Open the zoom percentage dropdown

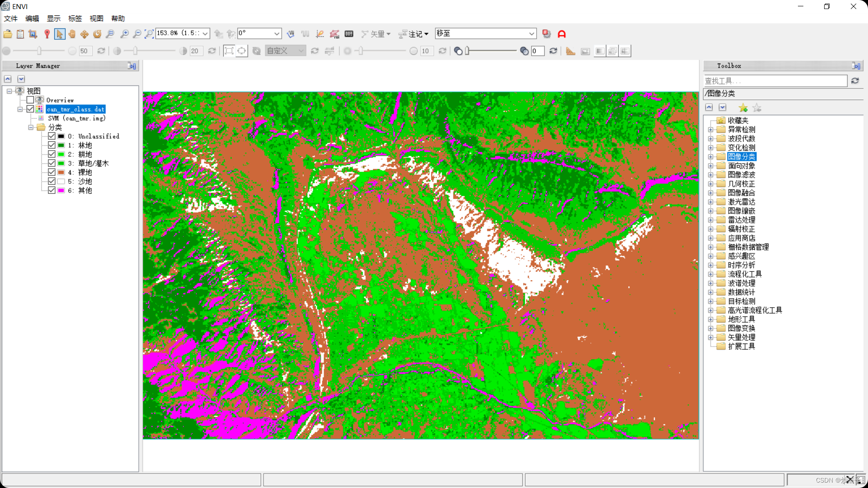[x=205, y=33]
